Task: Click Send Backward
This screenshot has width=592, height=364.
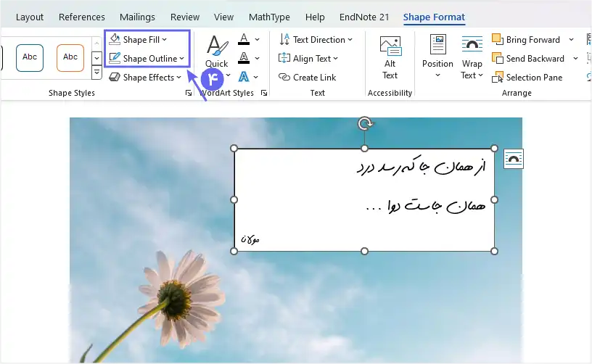Action: click(529, 59)
